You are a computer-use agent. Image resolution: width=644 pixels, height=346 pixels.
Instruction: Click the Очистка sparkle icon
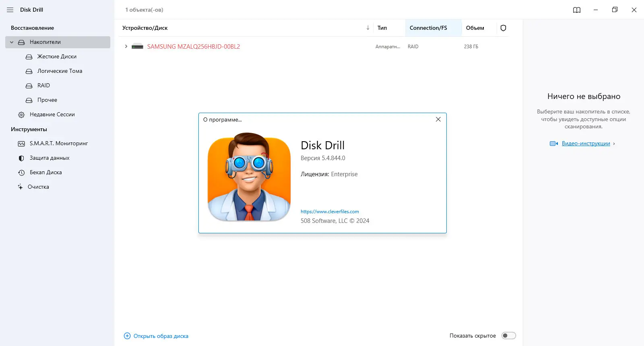20,187
